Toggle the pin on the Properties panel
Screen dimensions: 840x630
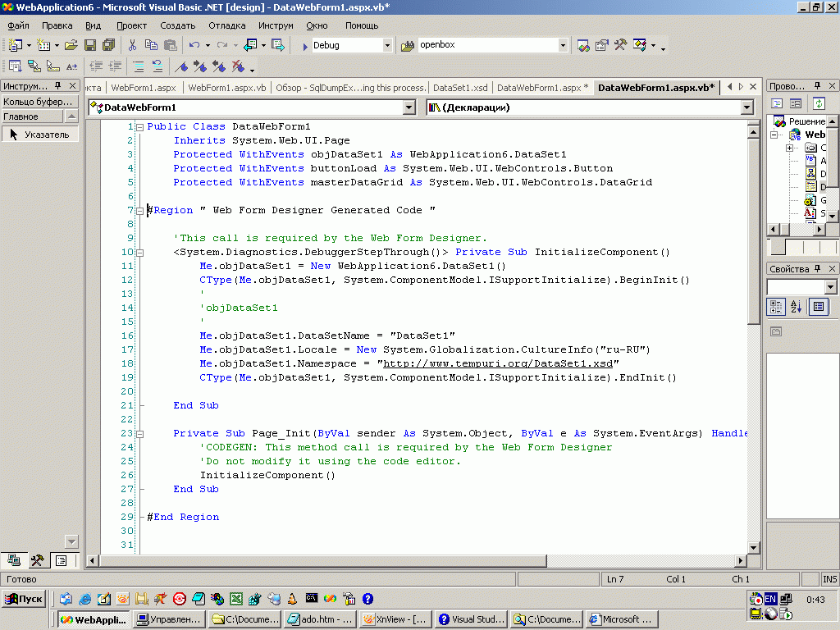pos(818,268)
